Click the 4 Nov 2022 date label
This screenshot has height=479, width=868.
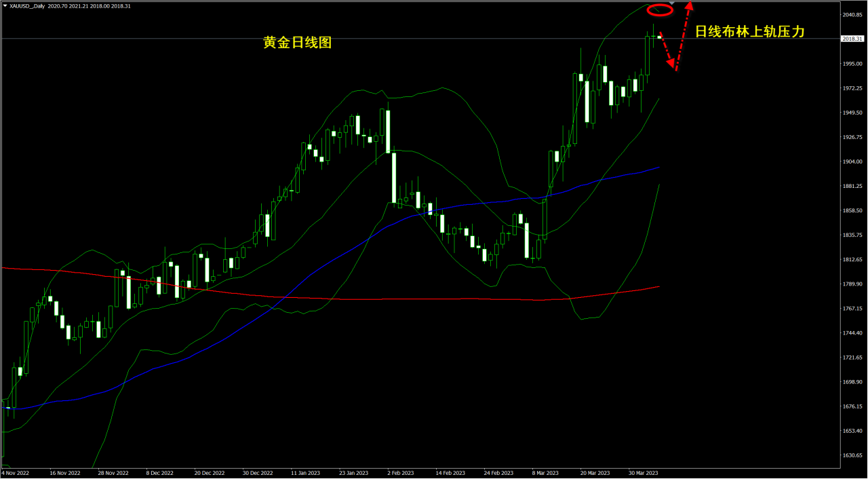tap(16, 473)
